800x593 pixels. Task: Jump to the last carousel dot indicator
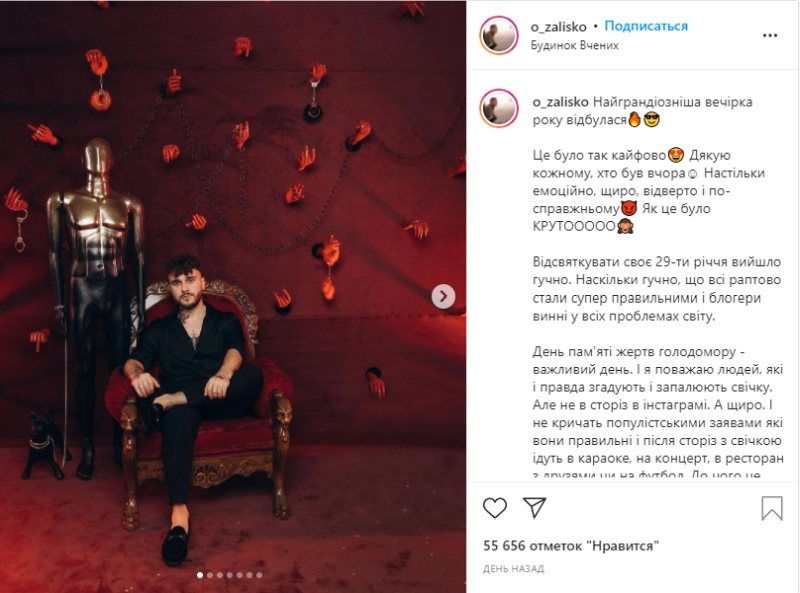pos(259,575)
